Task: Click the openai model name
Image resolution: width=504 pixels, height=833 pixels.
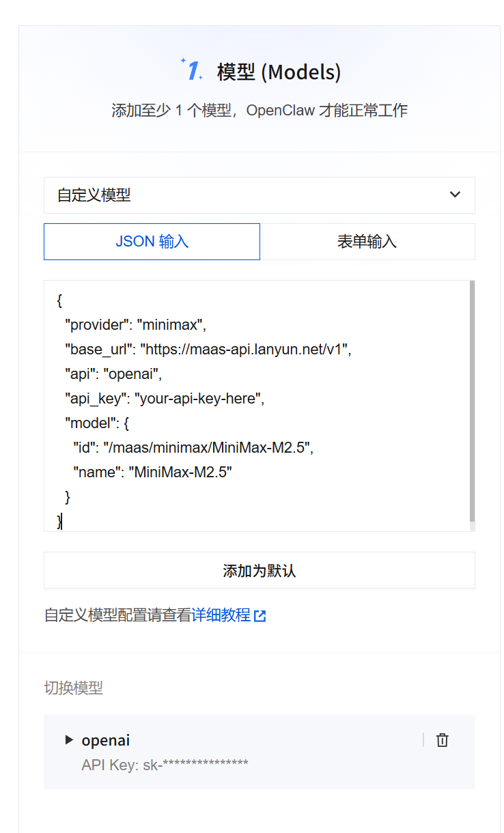Action: (x=106, y=740)
